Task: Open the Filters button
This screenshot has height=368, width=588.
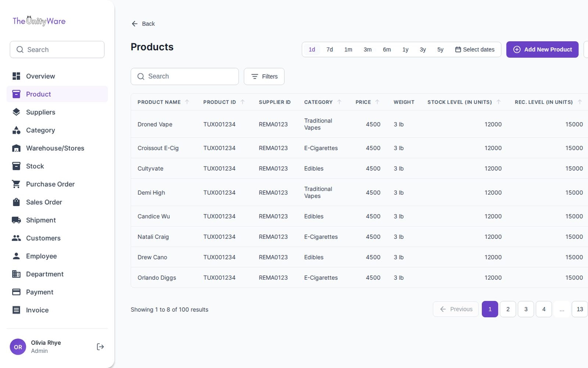Action: [x=264, y=77]
